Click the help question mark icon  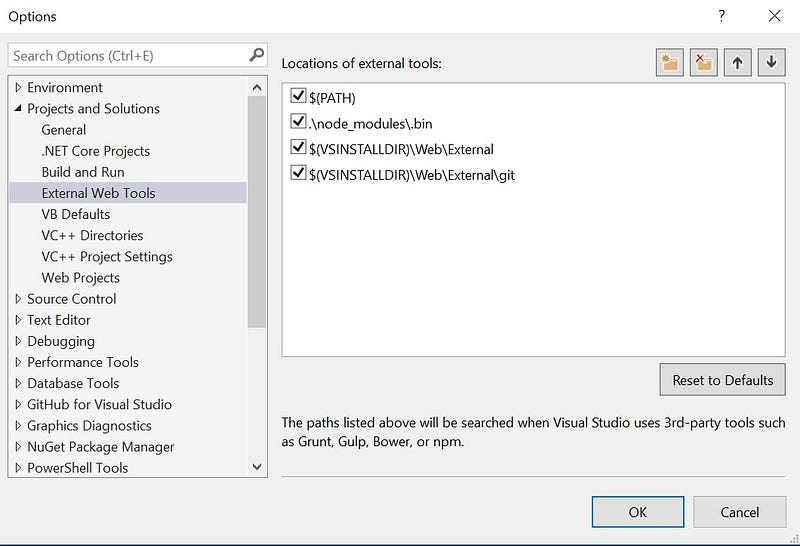click(x=721, y=16)
